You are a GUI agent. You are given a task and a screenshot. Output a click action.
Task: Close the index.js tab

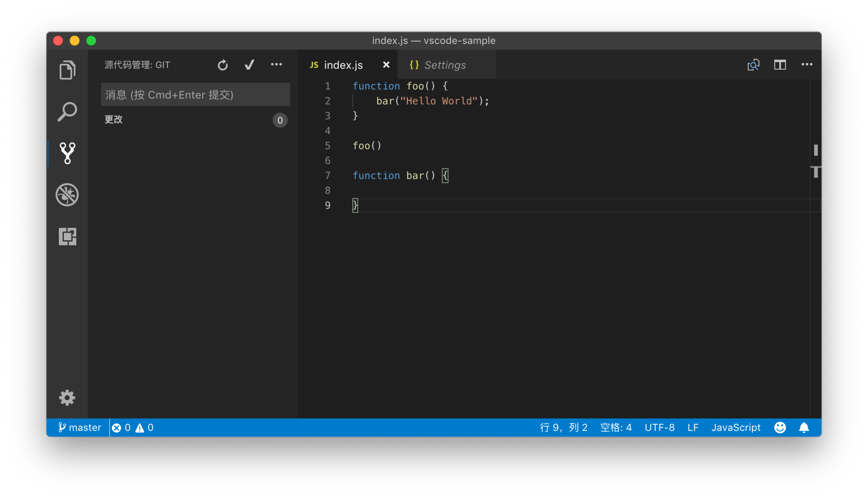coord(386,65)
